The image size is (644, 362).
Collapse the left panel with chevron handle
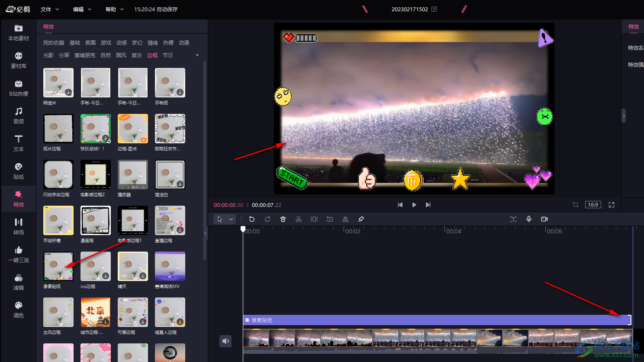pyautogui.click(x=206, y=233)
